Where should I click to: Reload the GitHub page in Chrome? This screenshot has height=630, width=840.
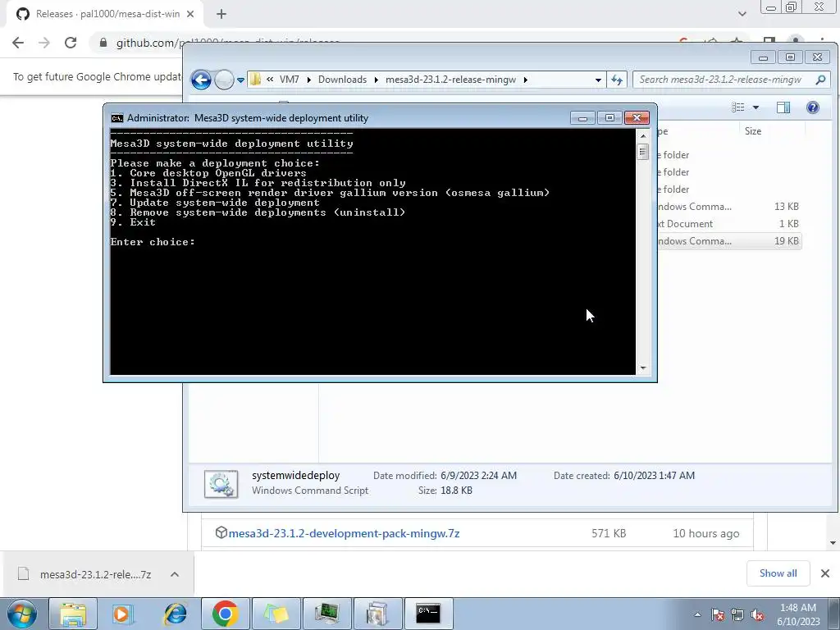click(x=71, y=43)
